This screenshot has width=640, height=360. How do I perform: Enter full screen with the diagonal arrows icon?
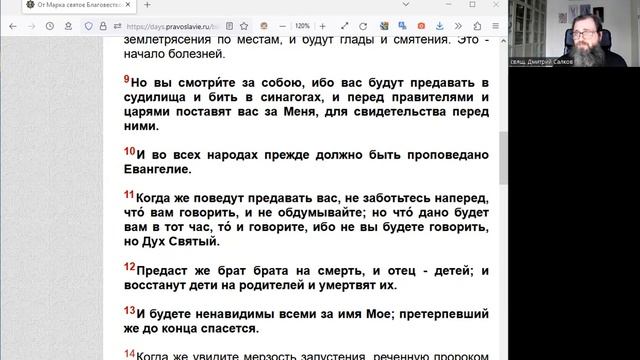coord(345,26)
